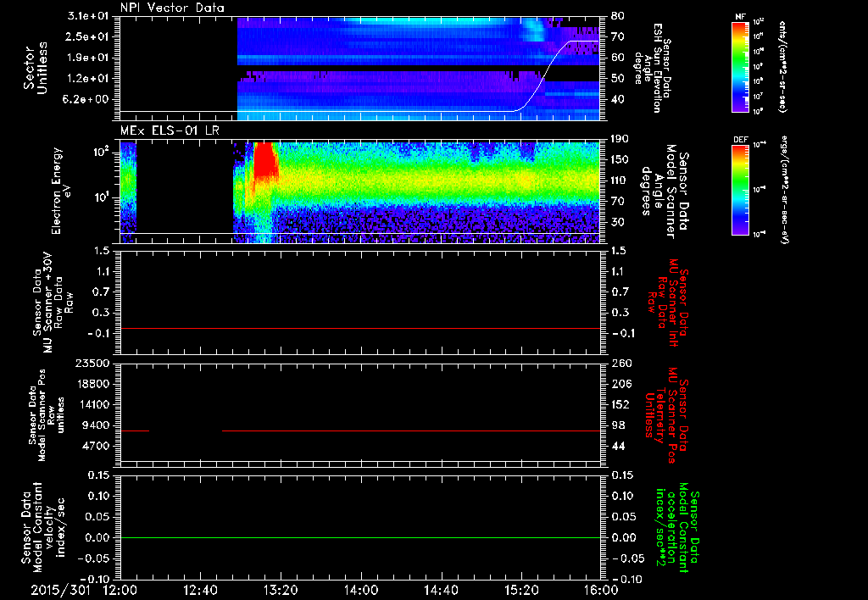
Task: Click the "1.9e+01" sector axis value
Action: pos(87,58)
